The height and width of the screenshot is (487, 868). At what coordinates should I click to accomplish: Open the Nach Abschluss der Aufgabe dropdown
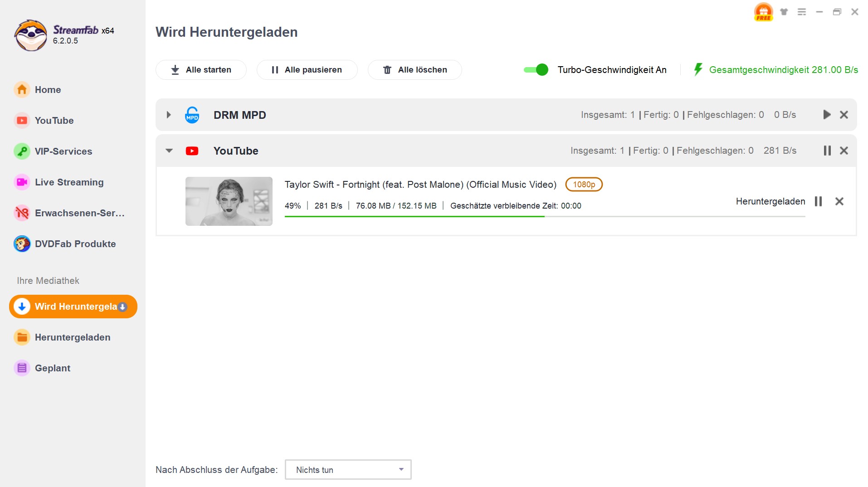tap(348, 470)
